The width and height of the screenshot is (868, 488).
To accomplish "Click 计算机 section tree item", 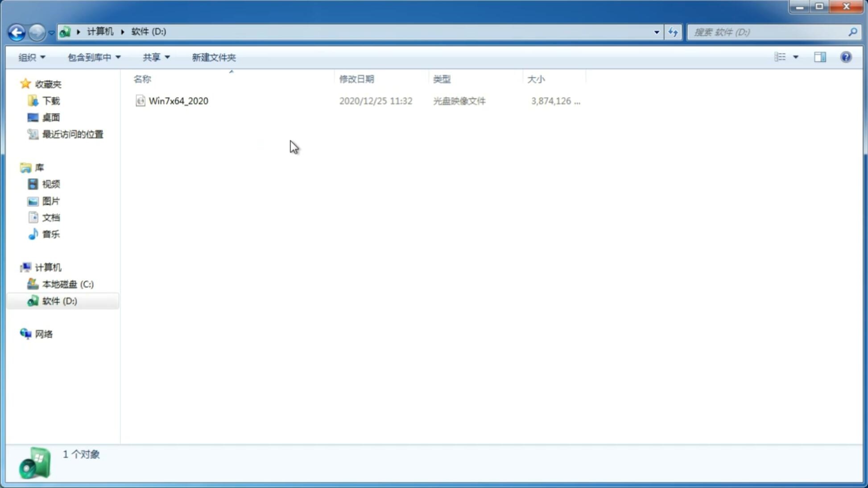I will pos(48,267).
